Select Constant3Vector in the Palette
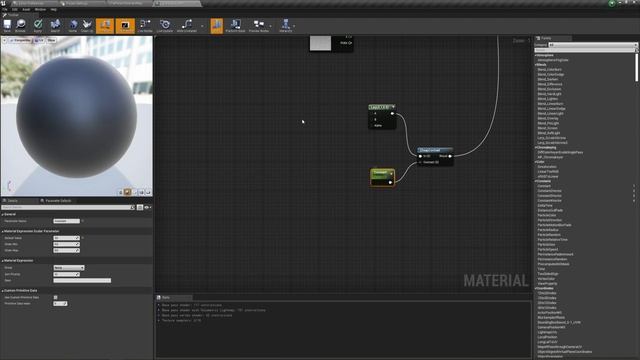The width and height of the screenshot is (640, 360). pos(549,196)
